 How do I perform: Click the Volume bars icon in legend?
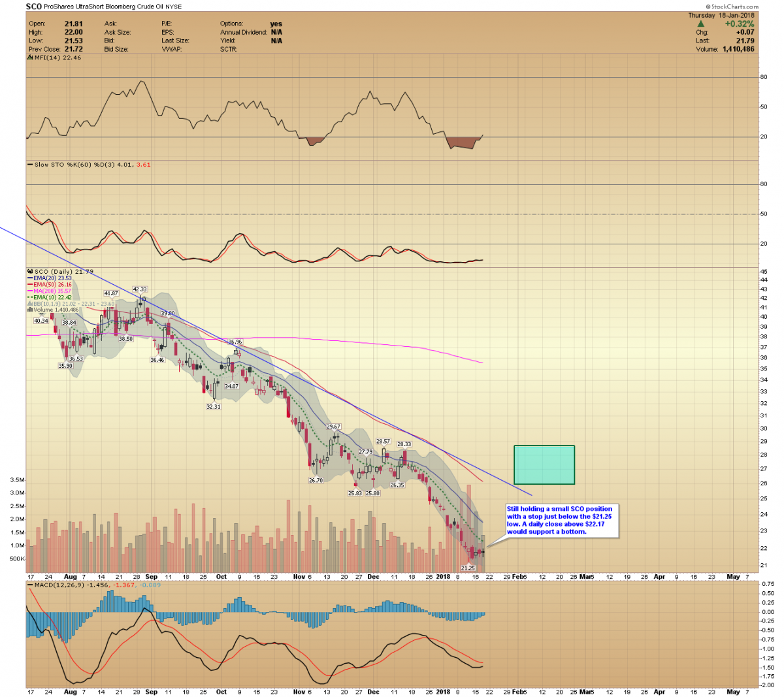[x=30, y=310]
